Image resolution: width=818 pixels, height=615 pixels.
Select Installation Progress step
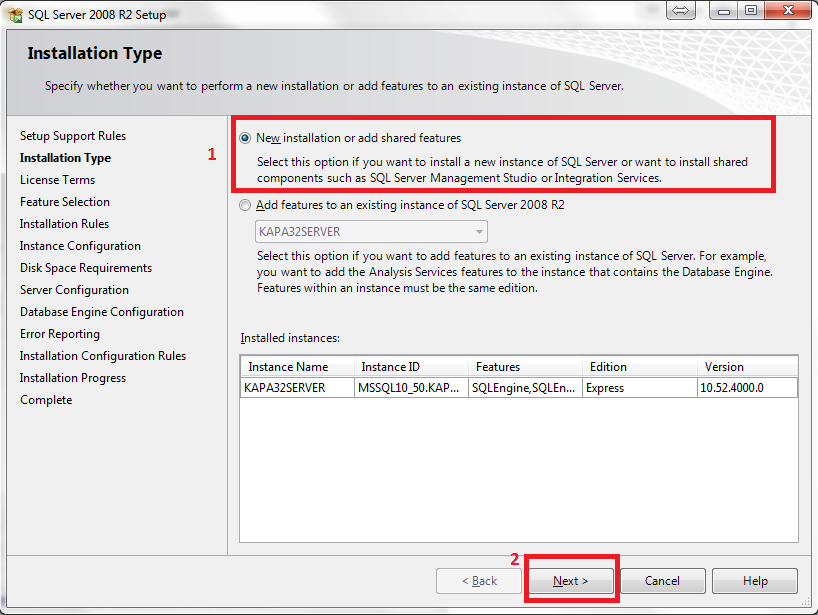[x=73, y=378]
